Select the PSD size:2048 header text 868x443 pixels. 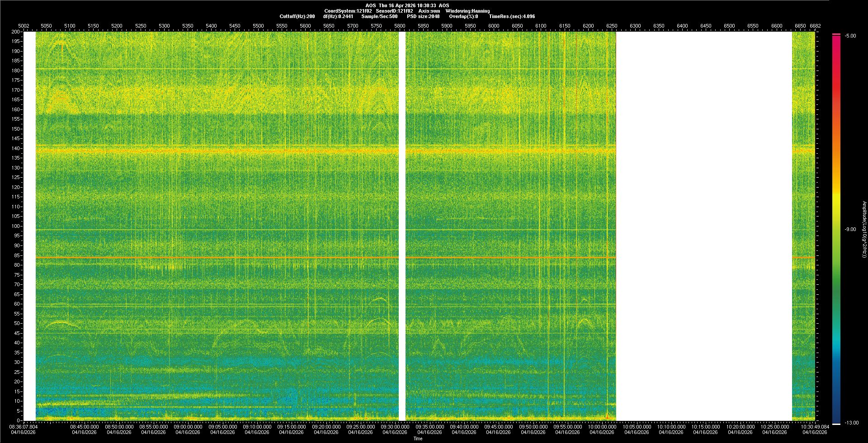(423, 16)
